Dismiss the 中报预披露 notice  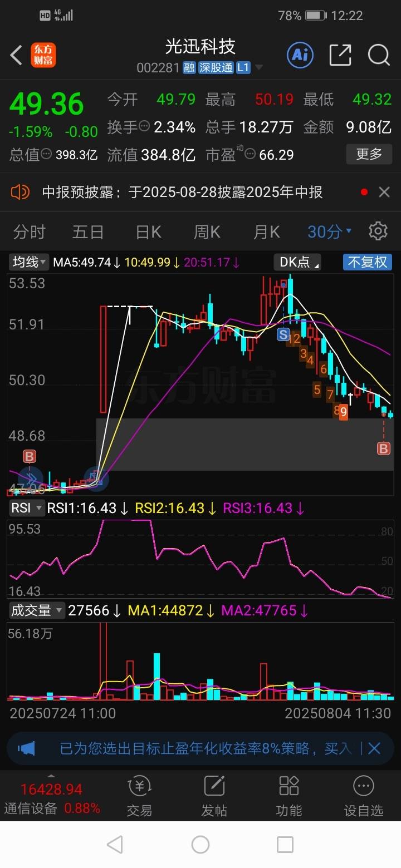pos(384,193)
